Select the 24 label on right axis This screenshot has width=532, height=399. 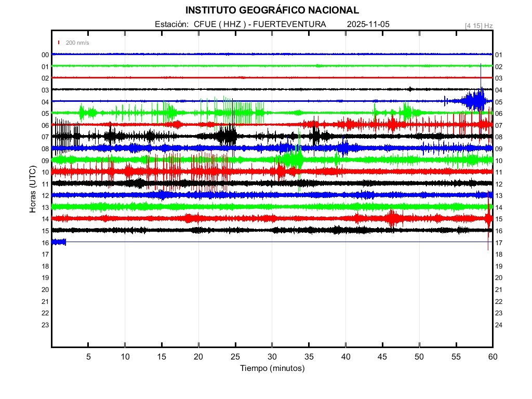coord(498,325)
